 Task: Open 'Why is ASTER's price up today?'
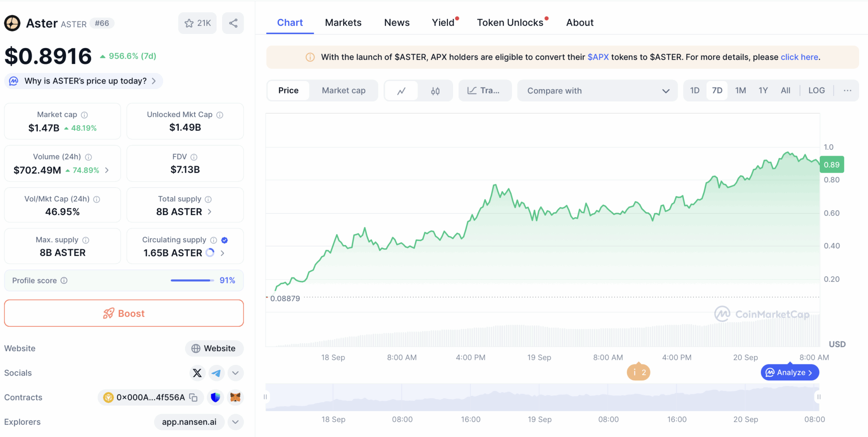click(83, 81)
